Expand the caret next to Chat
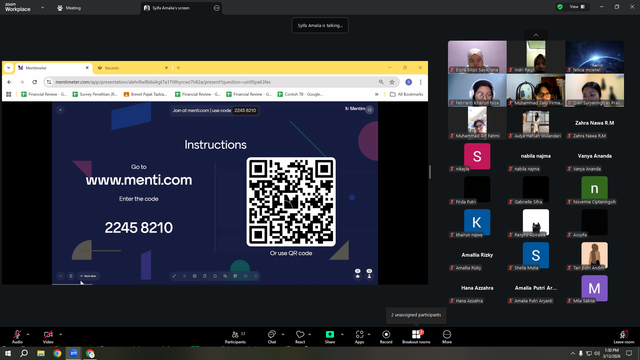 pos(283,334)
